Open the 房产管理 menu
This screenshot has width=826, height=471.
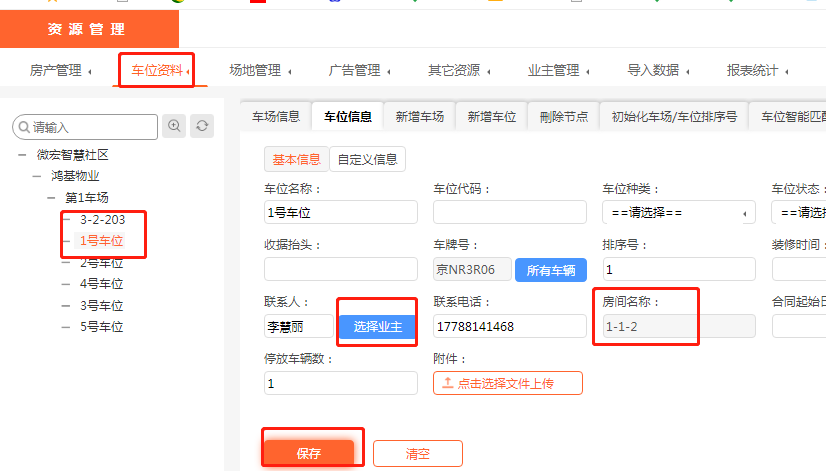(60, 70)
